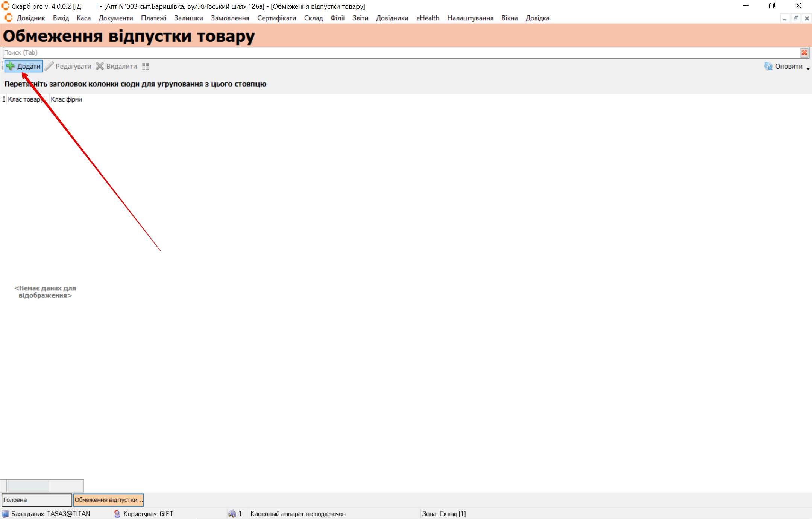This screenshot has width=812, height=519.
Task: Open the Налаштування menu
Action: tap(470, 18)
